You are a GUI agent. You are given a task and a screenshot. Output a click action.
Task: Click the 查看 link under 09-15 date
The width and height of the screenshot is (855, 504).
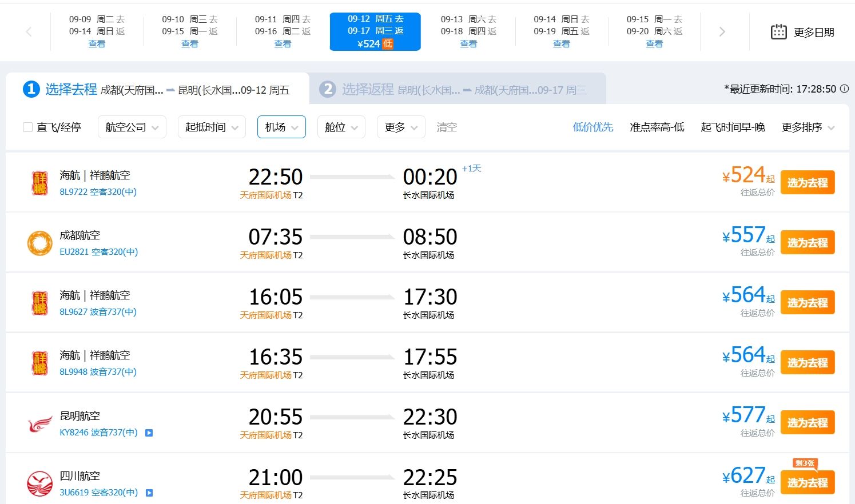point(654,44)
